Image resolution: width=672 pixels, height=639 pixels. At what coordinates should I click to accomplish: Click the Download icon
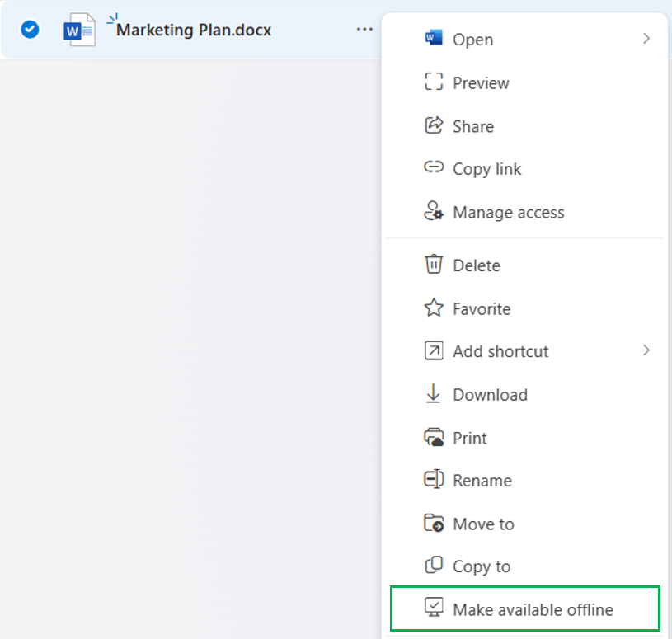434,394
